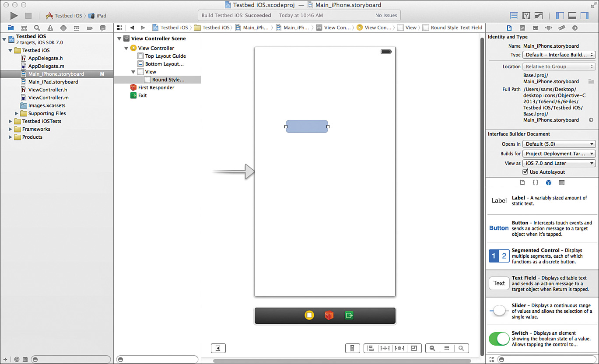
Task: Show the Quick Help inspector
Action: pos(522,28)
